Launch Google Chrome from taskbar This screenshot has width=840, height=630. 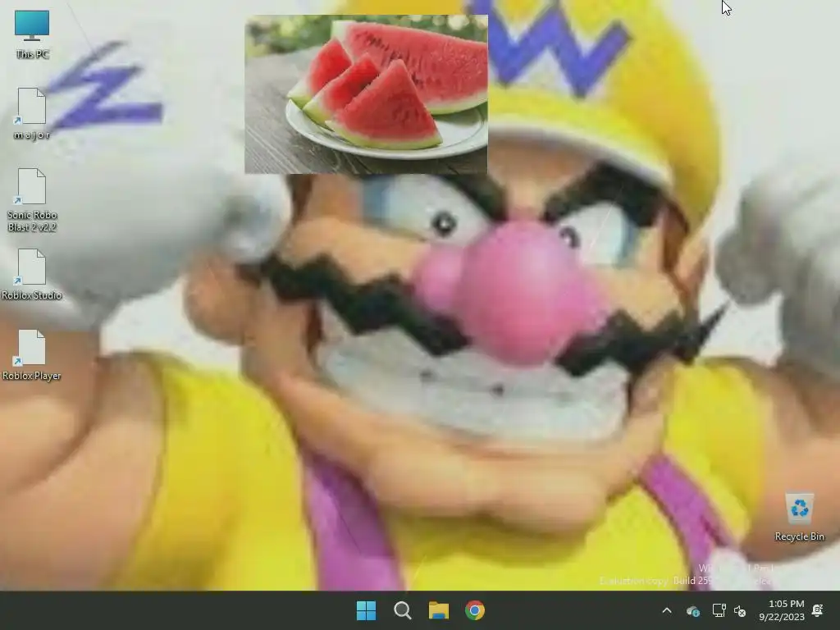475,610
